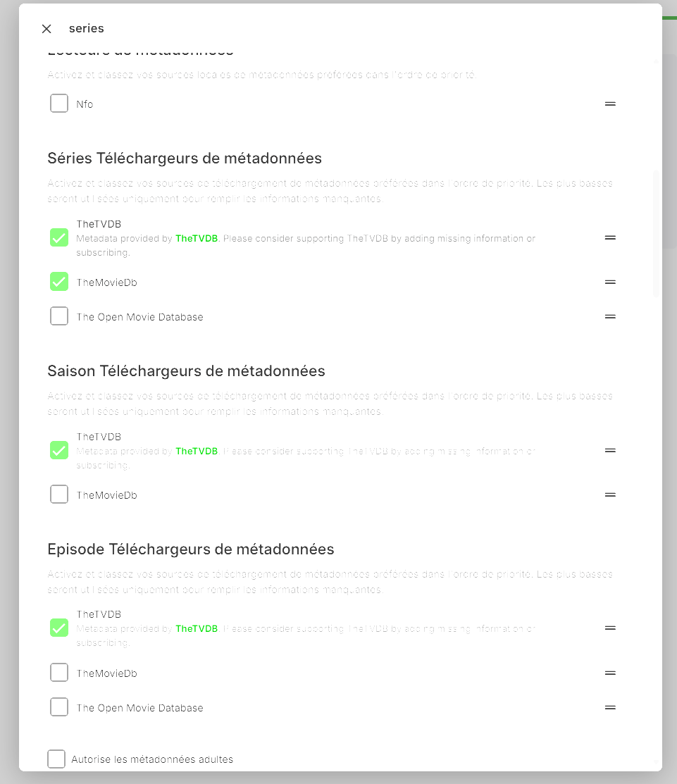The height and width of the screenshot is (784, 677).
Task: Open TheTVDB link in Séries section
Action: pos(197,239)
